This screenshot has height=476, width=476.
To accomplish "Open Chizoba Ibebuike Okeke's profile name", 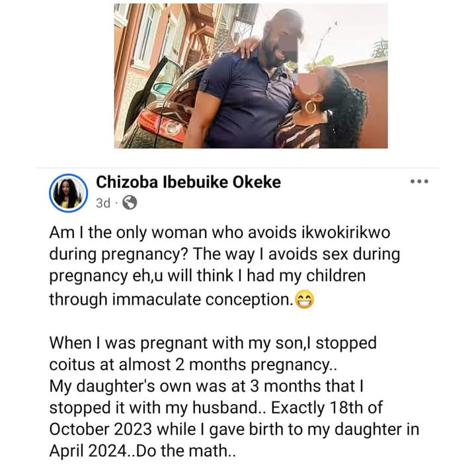I will (x=188, y=182).
